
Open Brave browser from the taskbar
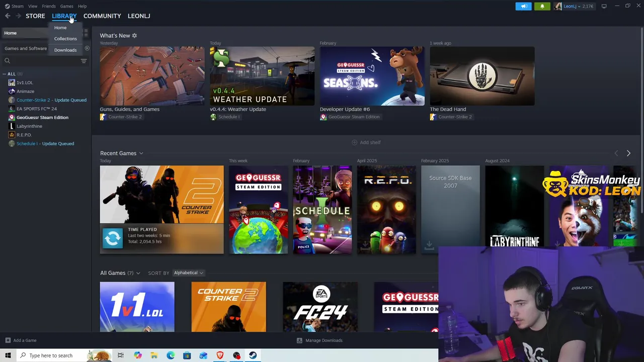pos(220,355)
